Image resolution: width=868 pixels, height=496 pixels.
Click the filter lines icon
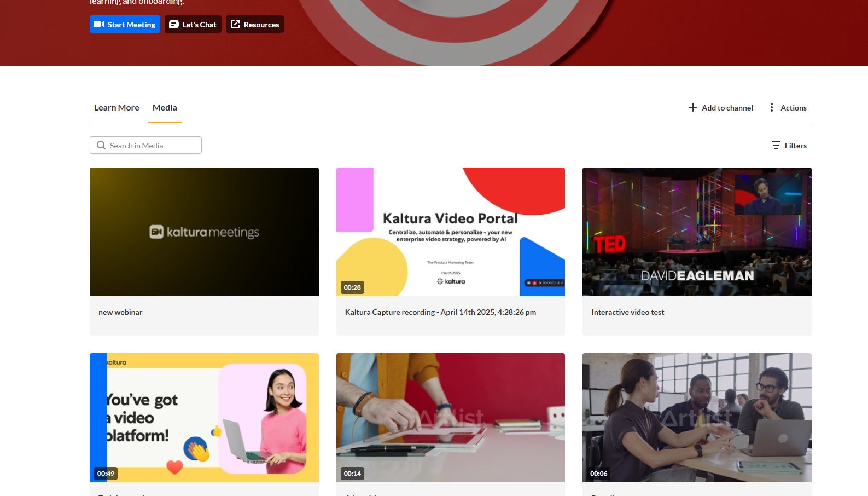pyautogui.click(x=776, y=145)
